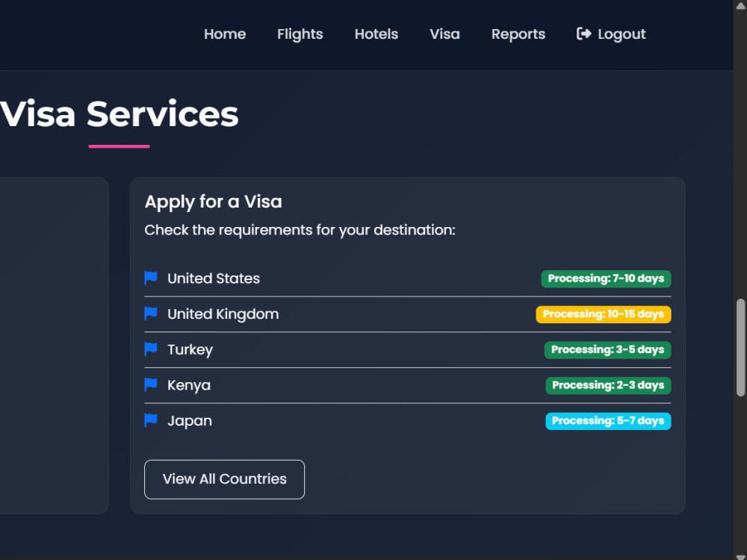
Task: Choose Kenya from the destination list
Action: point(189,385)
